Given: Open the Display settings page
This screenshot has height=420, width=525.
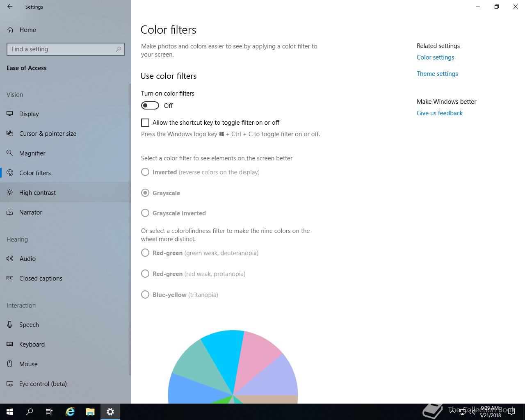Looking at the screenshot, I should point(66,114).
